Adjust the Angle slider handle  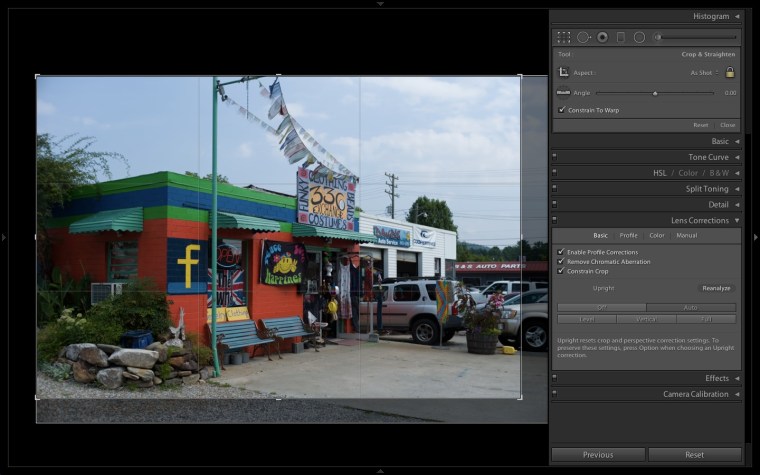click(x=655, y=92)
